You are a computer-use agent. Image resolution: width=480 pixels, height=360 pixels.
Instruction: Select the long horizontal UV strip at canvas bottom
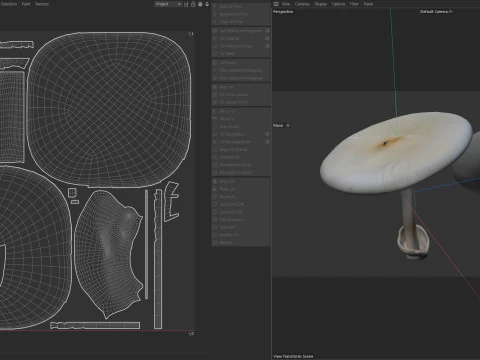95,325
